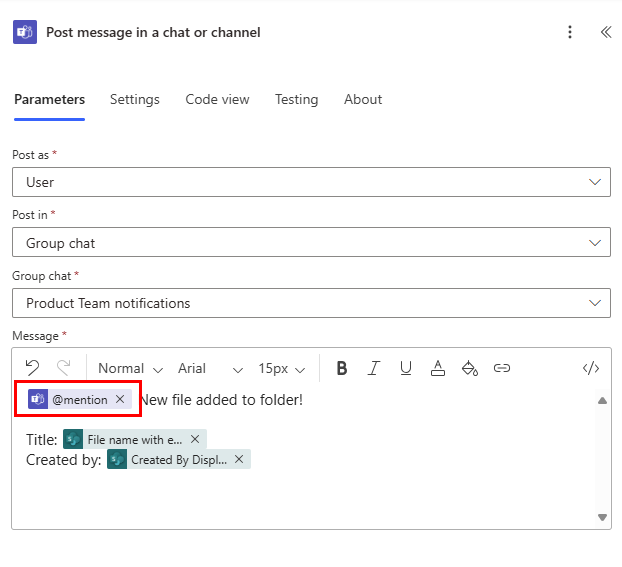
Task: Click the undo arrow in message toolbar
Action: point(32,368)
